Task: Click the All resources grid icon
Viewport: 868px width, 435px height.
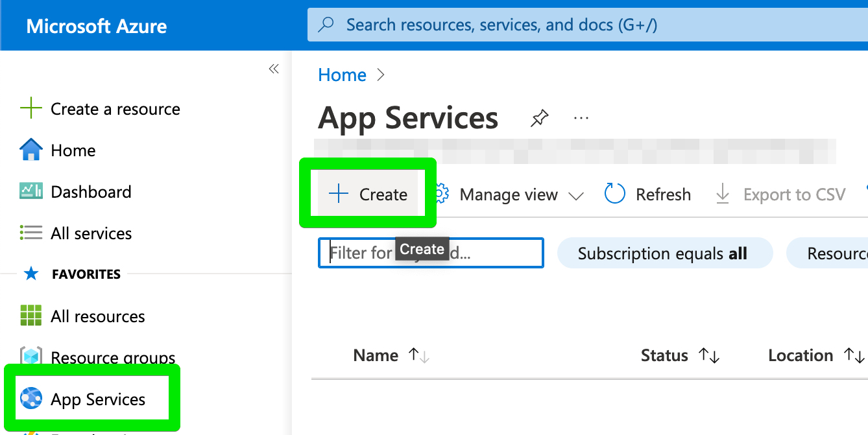Action: pos(31,316)
